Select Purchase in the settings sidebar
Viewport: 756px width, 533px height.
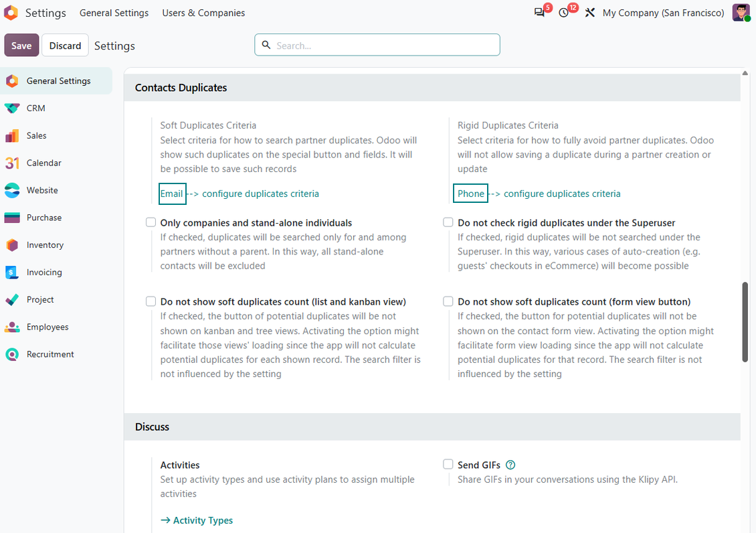click(x=56, y=218)
